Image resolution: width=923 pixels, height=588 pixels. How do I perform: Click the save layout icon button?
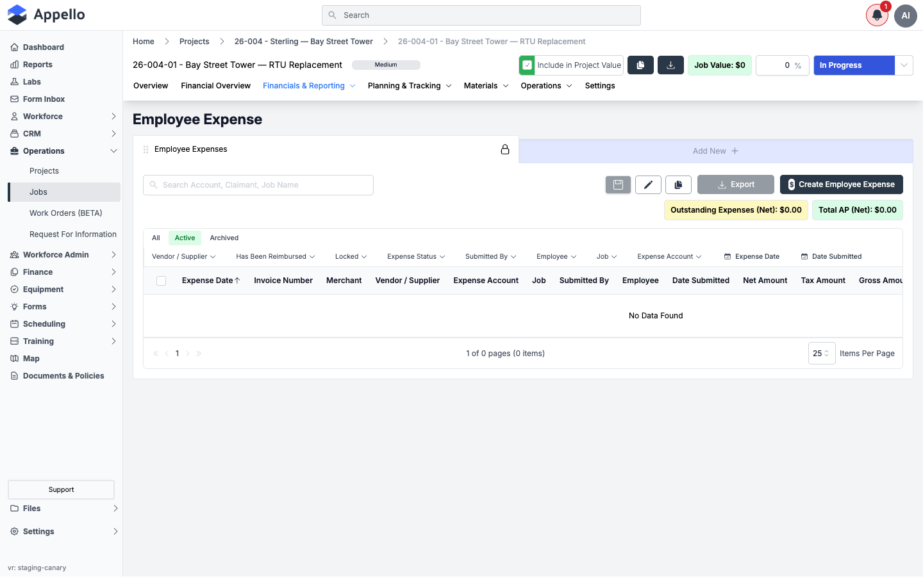pyautogui.click(x=619, y=184)
